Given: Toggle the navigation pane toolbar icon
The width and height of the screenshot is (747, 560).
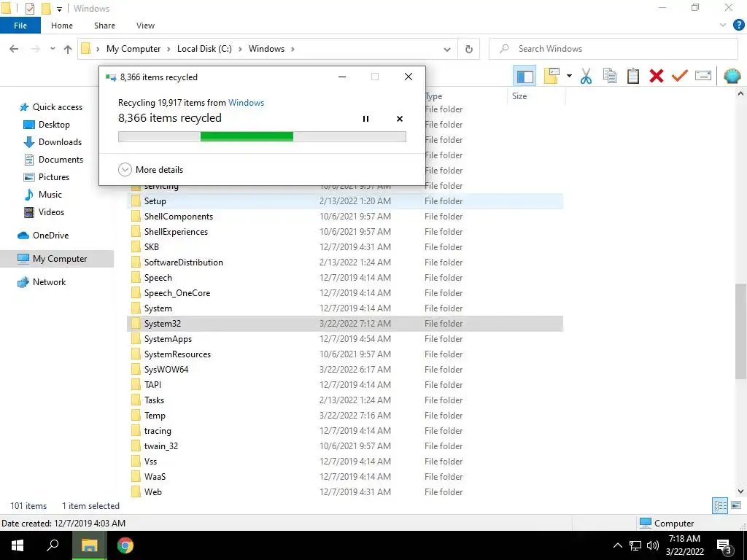Looking at the screenshot, I should pos(525,76).
